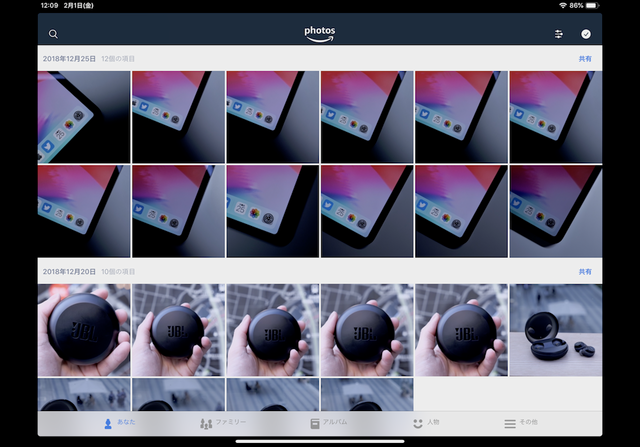Open third JBL case photo in December 20 group

coord(273,330)
